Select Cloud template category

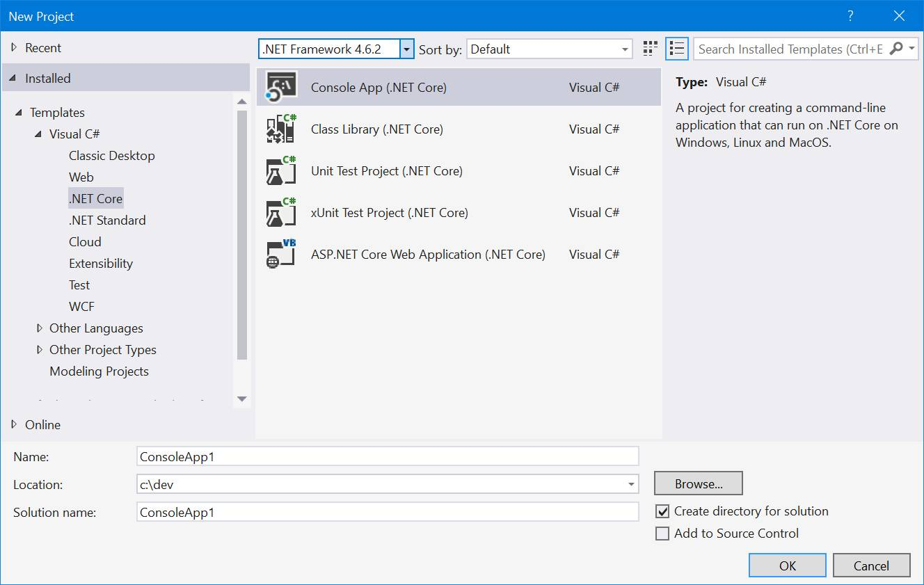coord(85,242)
